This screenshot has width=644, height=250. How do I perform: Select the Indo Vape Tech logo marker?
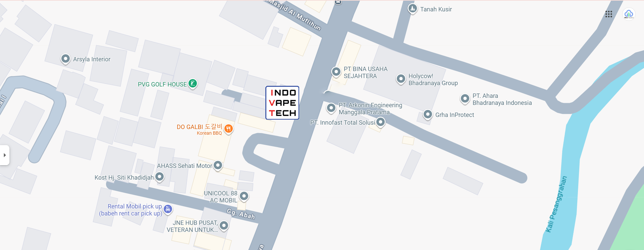point(282,103)
